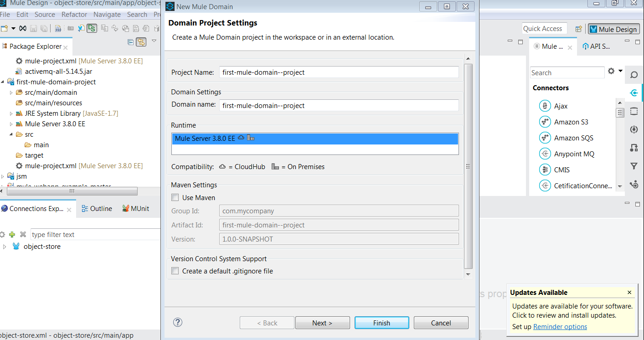The height and width of the screenshot is (340, 644).
Task: Open the Package Explorer view menu arrow
Action: [154, 41]
